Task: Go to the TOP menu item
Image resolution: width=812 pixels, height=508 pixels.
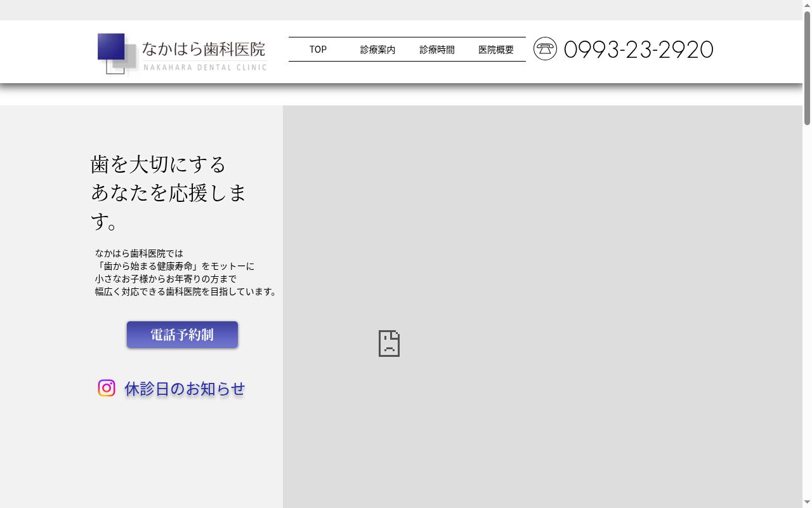Action: (318, 50)
